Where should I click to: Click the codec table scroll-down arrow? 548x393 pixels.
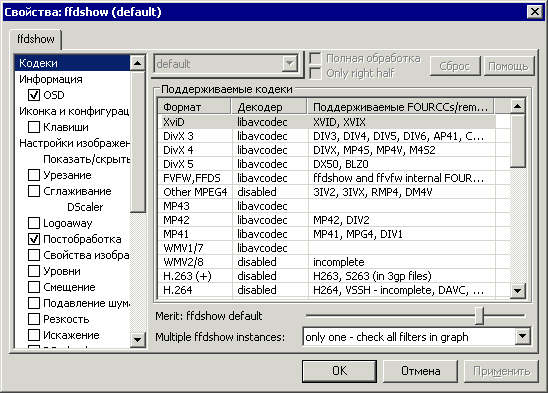518,291
